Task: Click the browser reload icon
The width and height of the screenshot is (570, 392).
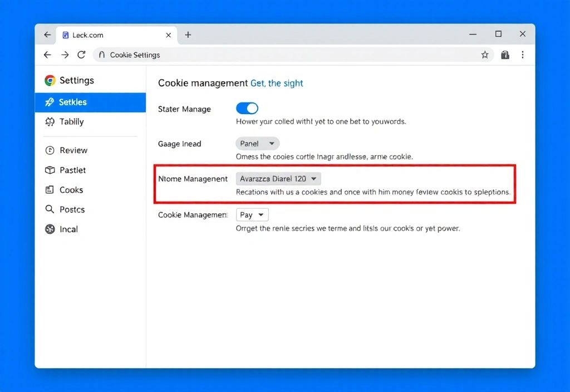Action: 81,55
